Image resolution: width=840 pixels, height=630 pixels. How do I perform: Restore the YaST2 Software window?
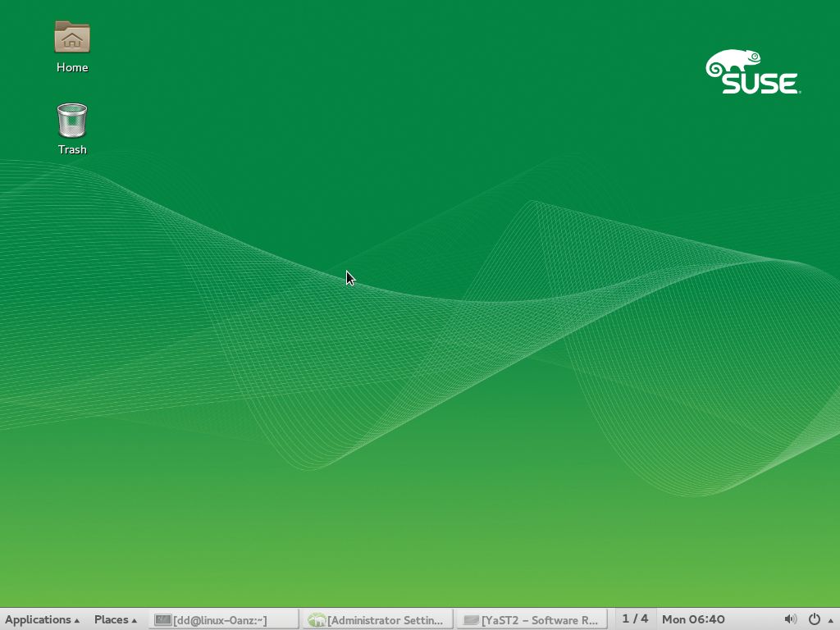(x=540, y=620)
